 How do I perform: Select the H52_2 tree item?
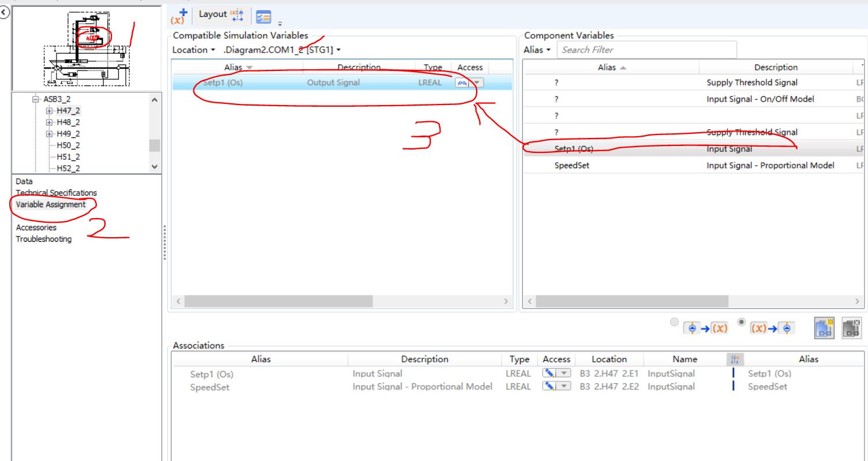click(68, 168)
